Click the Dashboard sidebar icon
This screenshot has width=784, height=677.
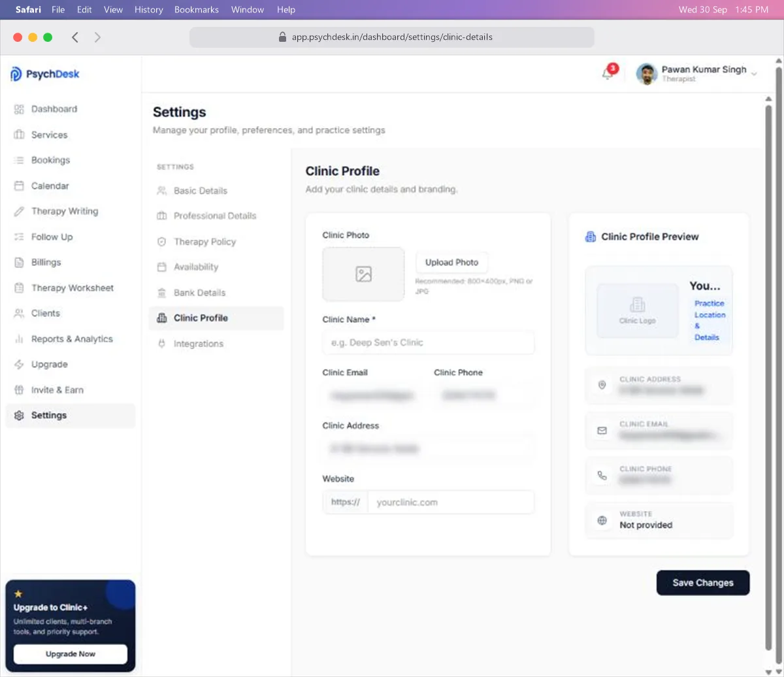pyautogui.click(x=19, y=109)
